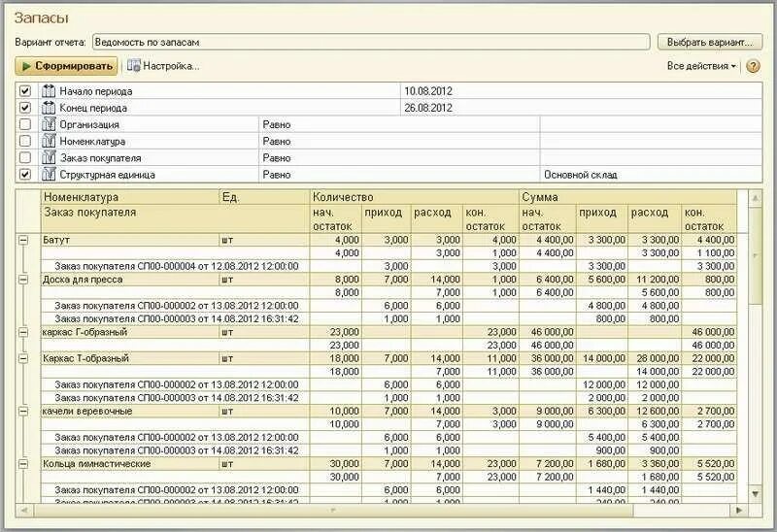Click the Количество column header
This screenshot has width=777, height=532.
[415, 197]
